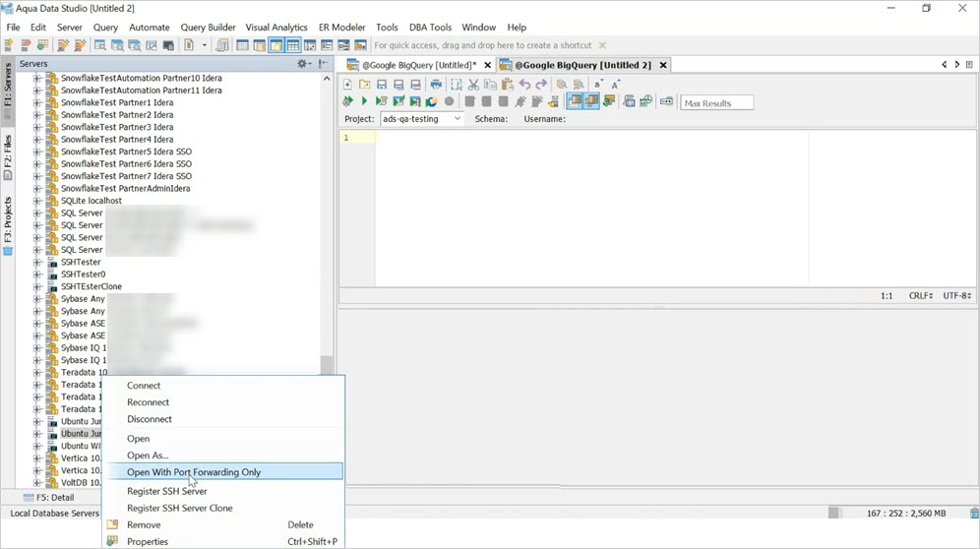Open the Project dropdown showing ads-qa-testing
Screen dimensions: 980x549
click(421, 119)
